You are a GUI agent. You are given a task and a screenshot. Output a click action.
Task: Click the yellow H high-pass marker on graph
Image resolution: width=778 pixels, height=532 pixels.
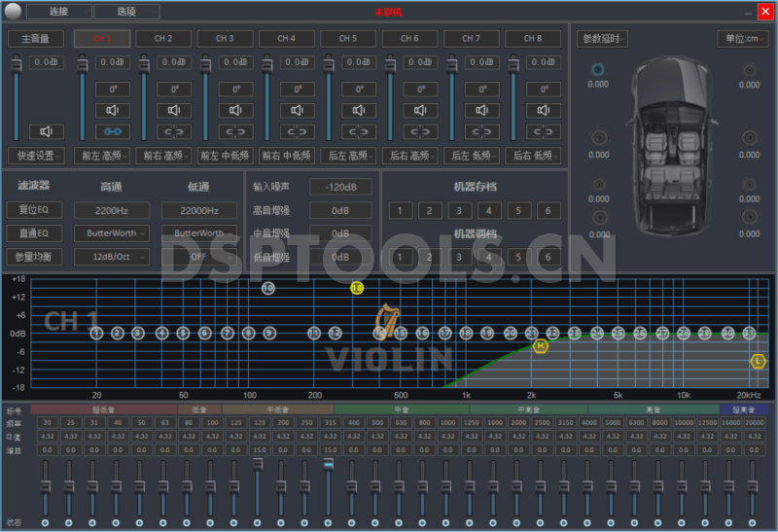(540, 346)
